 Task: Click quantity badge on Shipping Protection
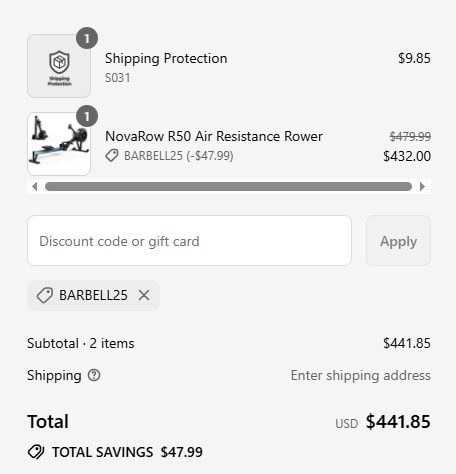pyautogui.click(x=87, y=38)
